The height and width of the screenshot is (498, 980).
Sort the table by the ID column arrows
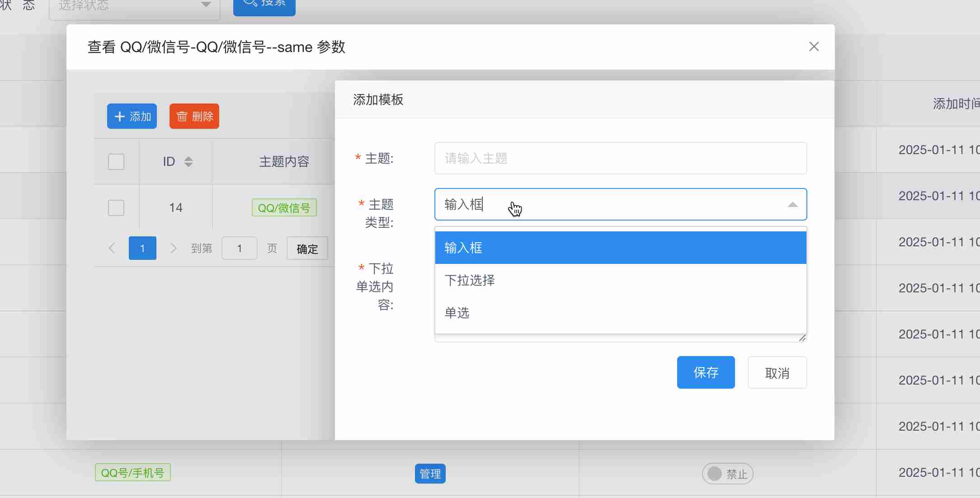click(188, 161)
